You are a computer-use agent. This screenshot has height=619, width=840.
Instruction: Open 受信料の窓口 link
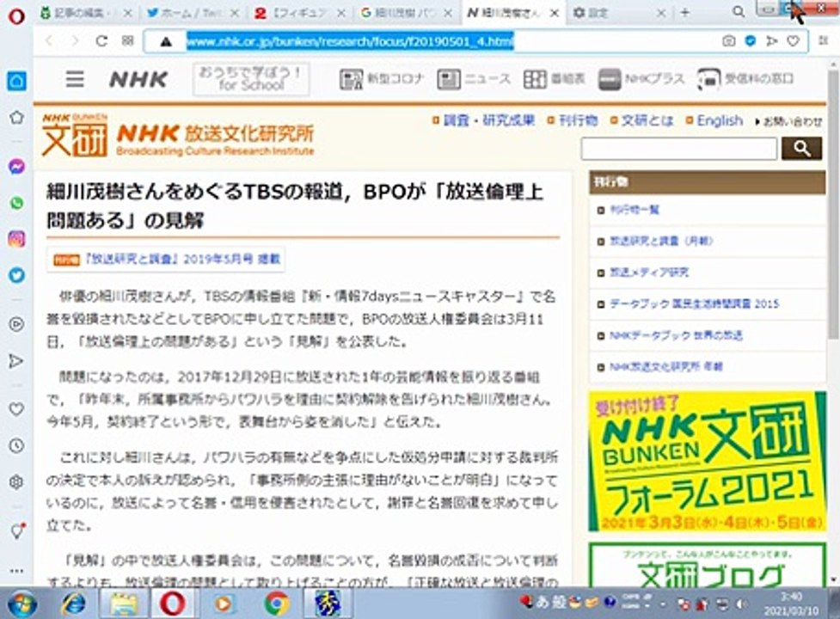point(745,79)
